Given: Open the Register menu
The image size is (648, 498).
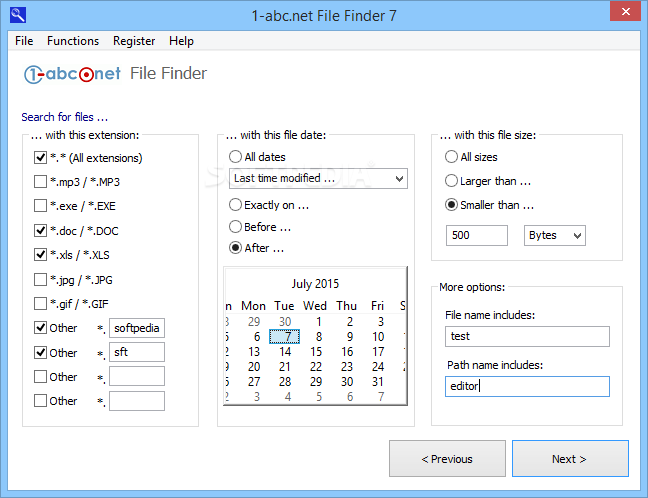Looking at the screenshot, I should point(134,41).
